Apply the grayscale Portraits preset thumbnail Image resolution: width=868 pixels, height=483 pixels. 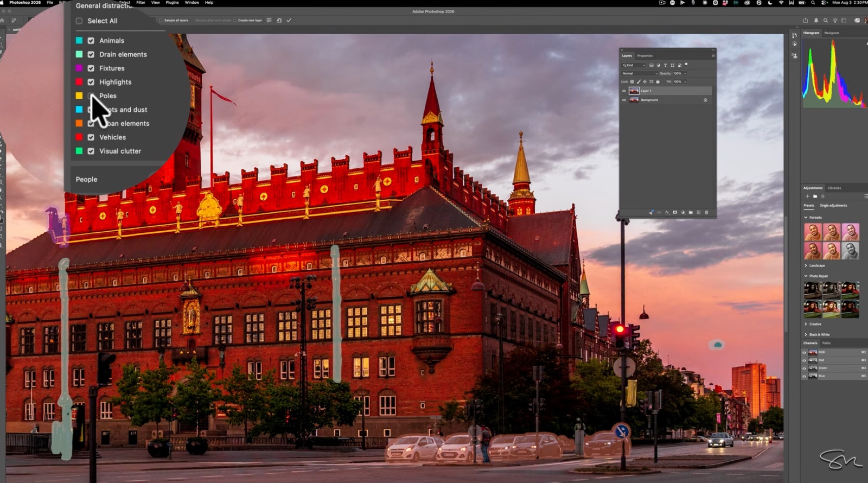click(850, 251)
